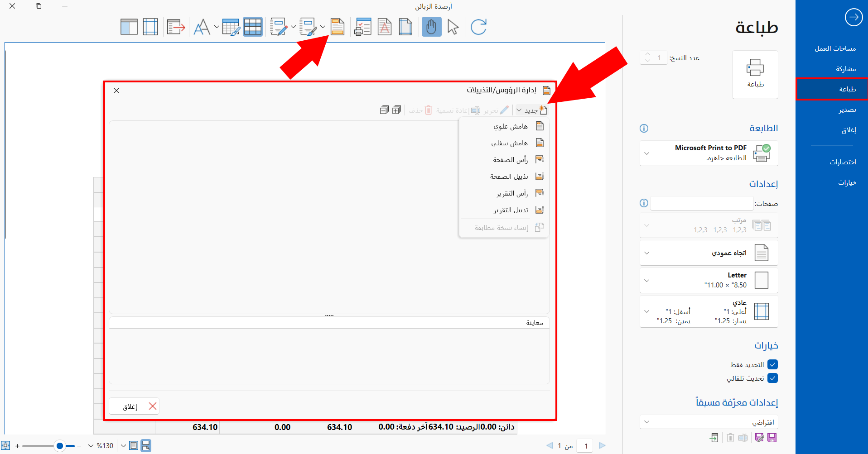
Task: Toggle the 'التحديد فقط' checkbox
Action: pyautogui.click(x=773, y=364)
